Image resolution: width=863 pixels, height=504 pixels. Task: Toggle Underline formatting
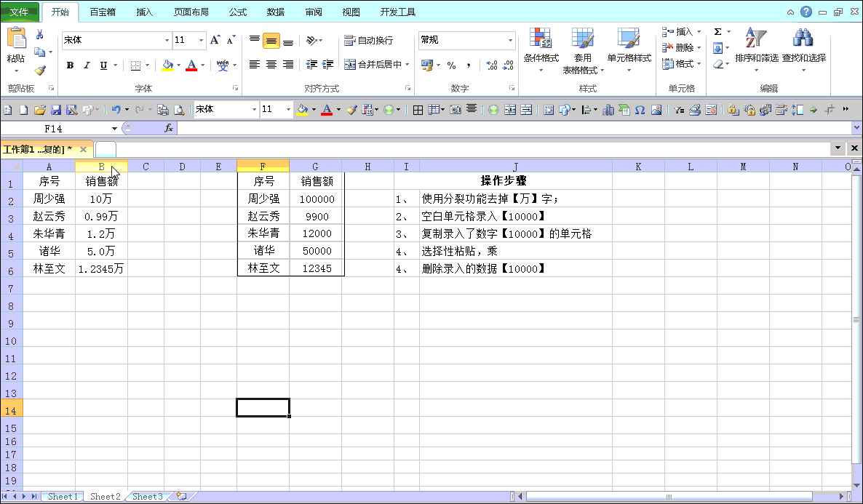tap(103, 65)
